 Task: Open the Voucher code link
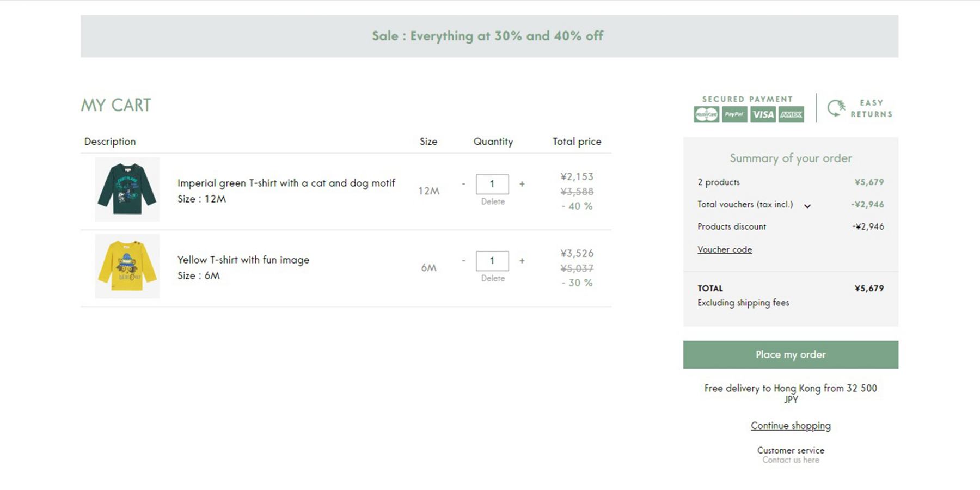725,249
